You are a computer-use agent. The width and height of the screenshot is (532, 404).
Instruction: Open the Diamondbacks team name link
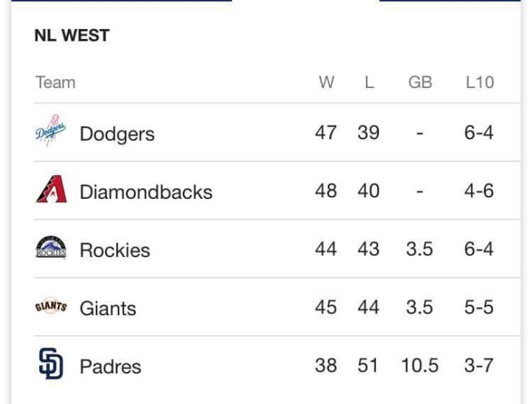pos(145,192)
